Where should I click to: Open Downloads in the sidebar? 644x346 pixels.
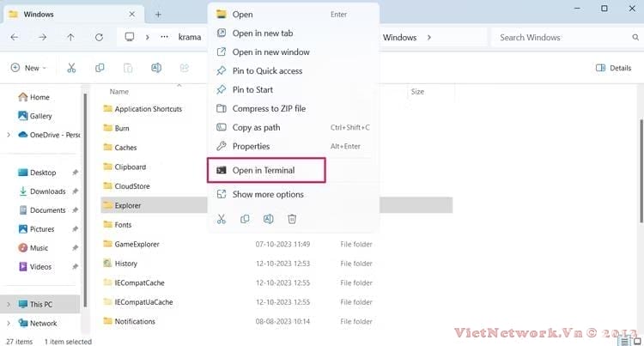point(47,191)
